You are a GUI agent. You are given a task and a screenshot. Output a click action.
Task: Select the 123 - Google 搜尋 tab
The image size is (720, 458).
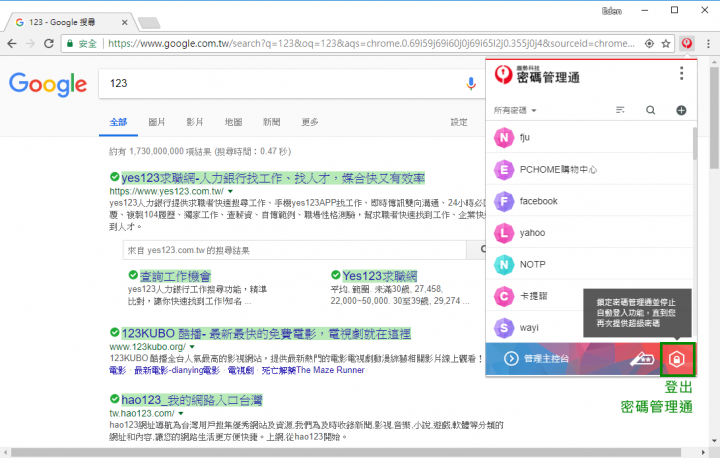[69, 22]
